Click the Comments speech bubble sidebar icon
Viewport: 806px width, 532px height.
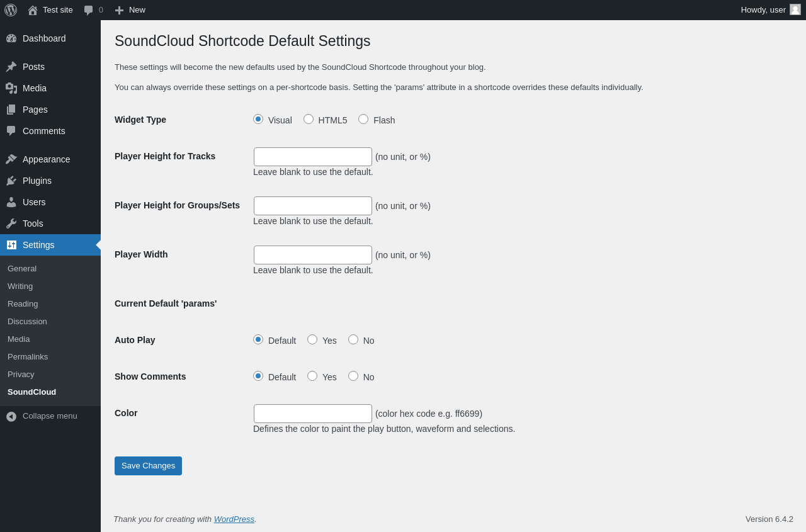coord(11,131)
